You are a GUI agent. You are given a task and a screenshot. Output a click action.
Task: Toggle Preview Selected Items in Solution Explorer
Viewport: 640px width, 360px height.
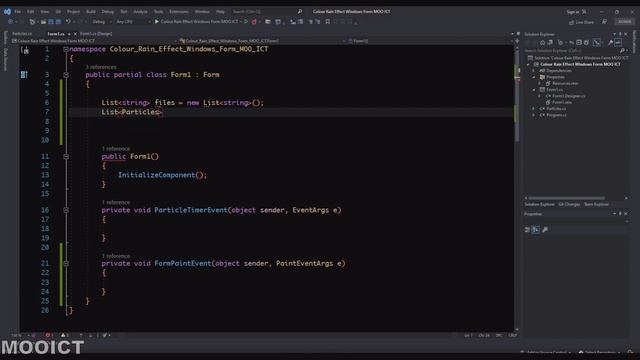point(619,42)
